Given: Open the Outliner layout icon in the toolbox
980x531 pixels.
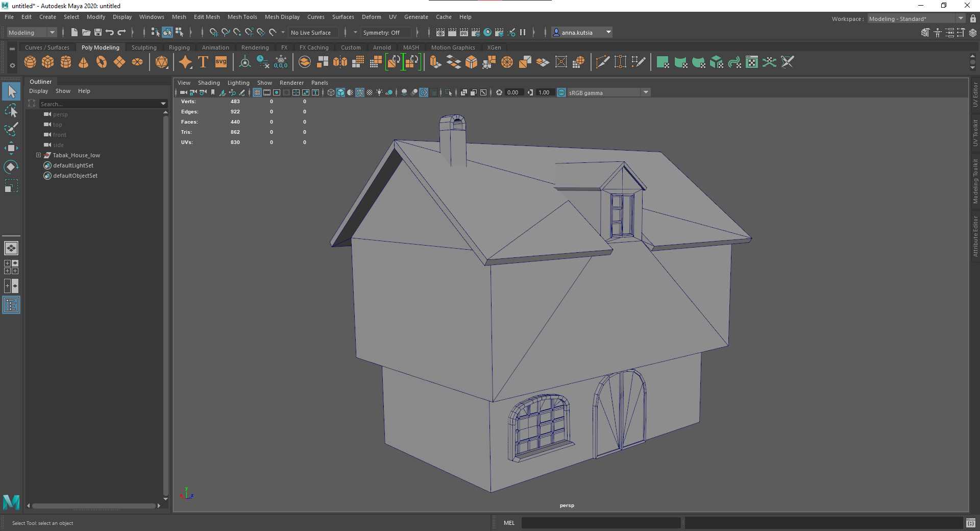Looking at the screenshot, I should [x=11, y=305].
